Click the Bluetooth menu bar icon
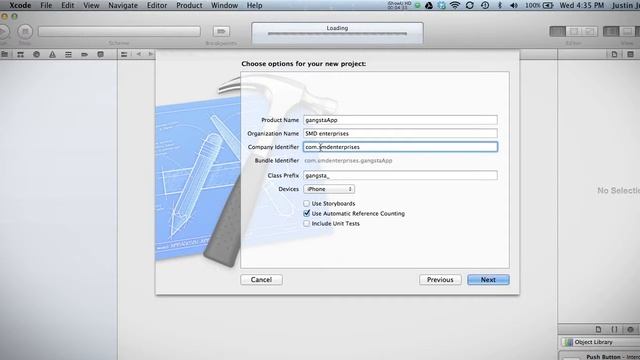Screen dimensions: 640x360 click(500, 5)
